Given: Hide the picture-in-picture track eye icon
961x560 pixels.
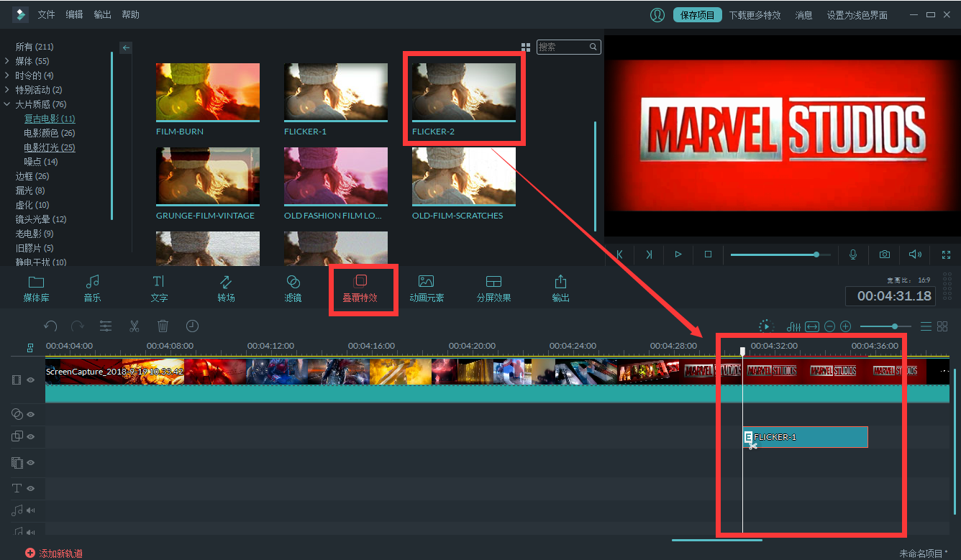Looking at the screenshot, I should click(31, 462).
